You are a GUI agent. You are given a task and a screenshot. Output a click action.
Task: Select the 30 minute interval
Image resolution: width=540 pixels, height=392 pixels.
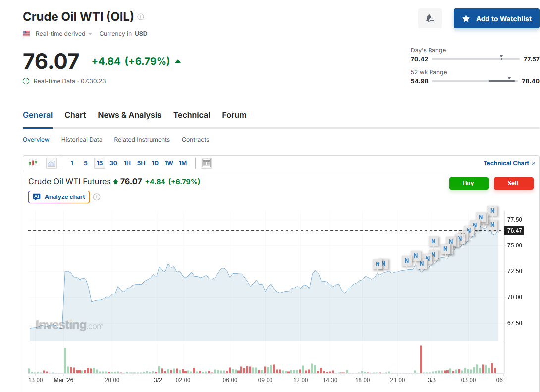[x=113, y=163]
